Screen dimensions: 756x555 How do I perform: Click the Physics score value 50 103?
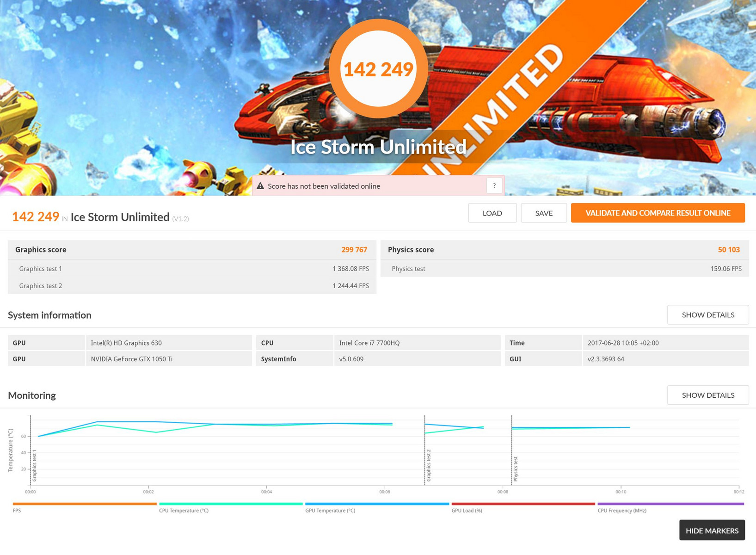pos(729,250)
